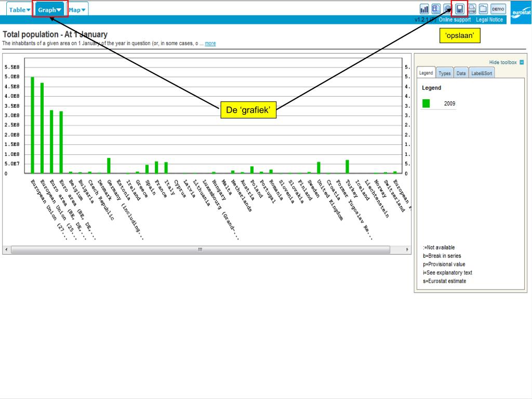Viewport: 532px width, 399px height.
Task: Switch to the Data tab
Action: pos(461,73)
